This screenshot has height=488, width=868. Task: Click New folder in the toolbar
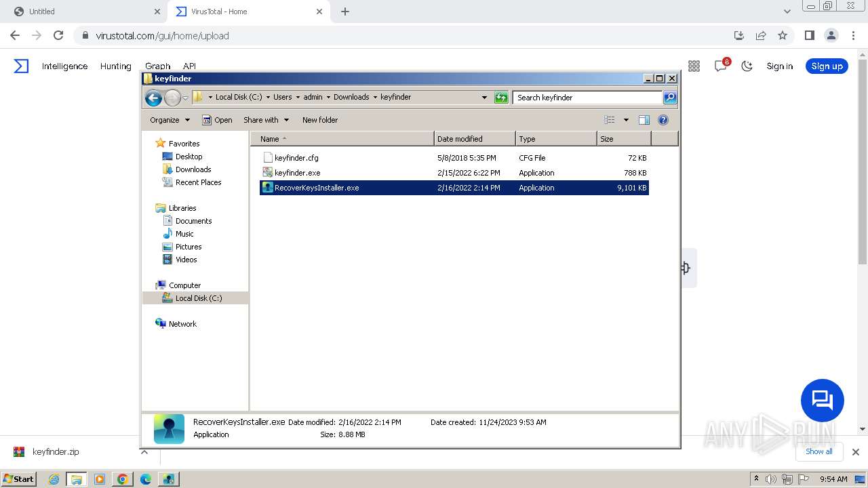point(320,120)
